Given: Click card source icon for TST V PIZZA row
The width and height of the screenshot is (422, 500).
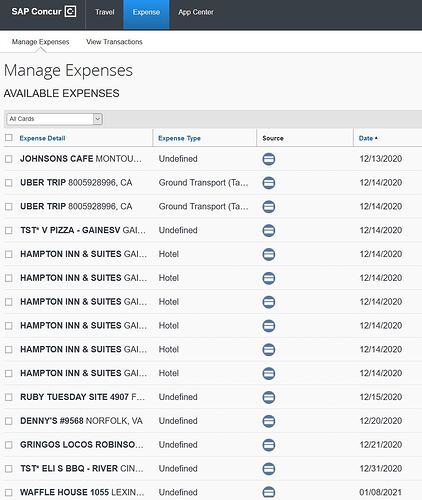Looking at the screenshot, I should tap(269, 230).
